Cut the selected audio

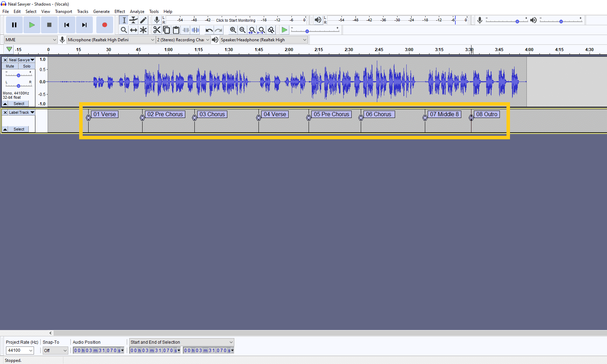(157, 30)
